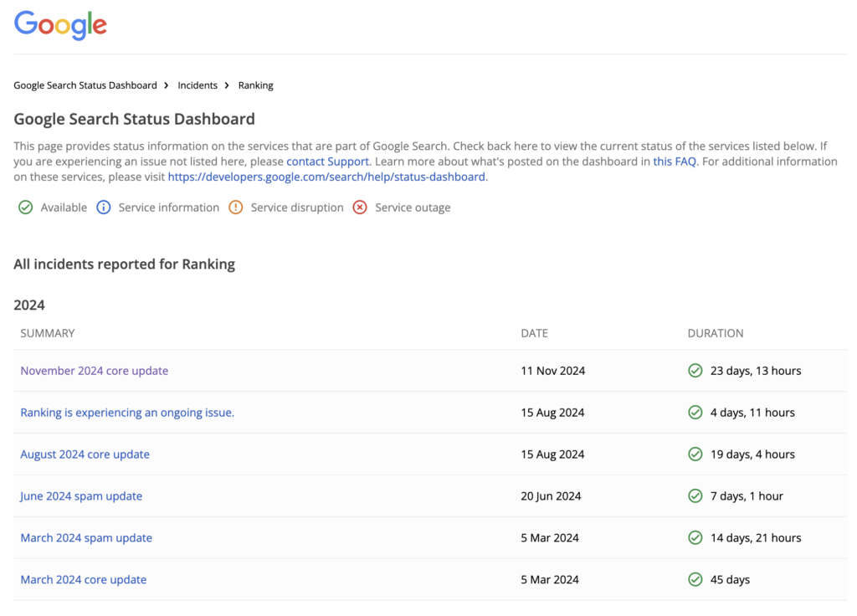The height and width of the screenshot is (616, 857).
Task: Click All incidents reported for Ranking heading
Action: (125, 264)
